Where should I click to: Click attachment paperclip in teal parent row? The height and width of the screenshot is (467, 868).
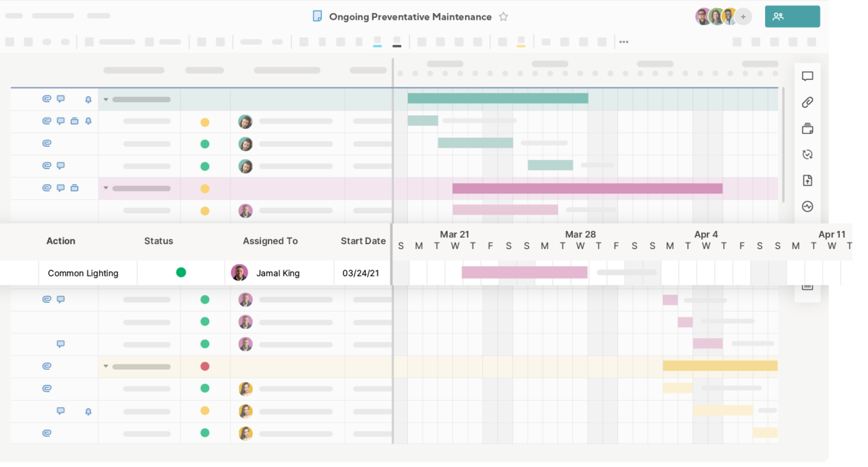(46, 99)
